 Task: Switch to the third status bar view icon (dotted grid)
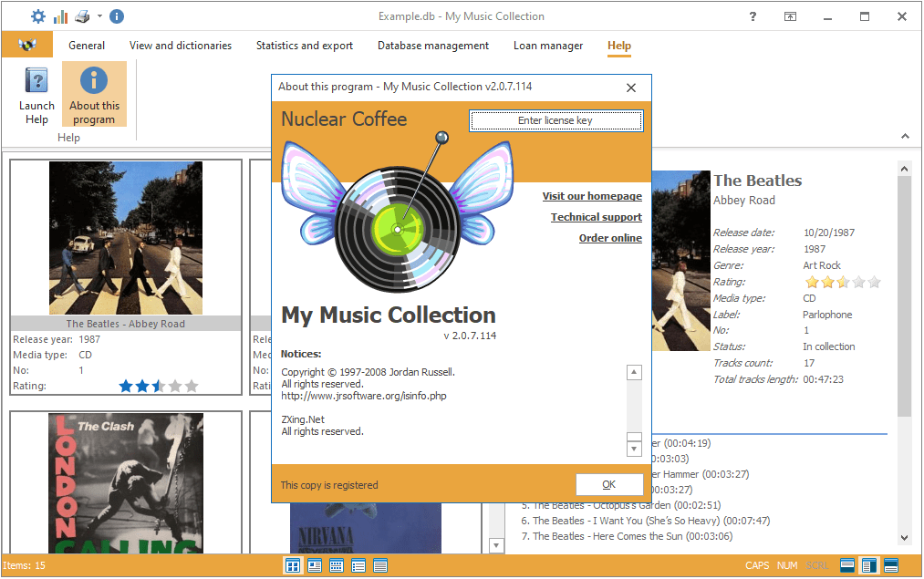coord(337,566)
